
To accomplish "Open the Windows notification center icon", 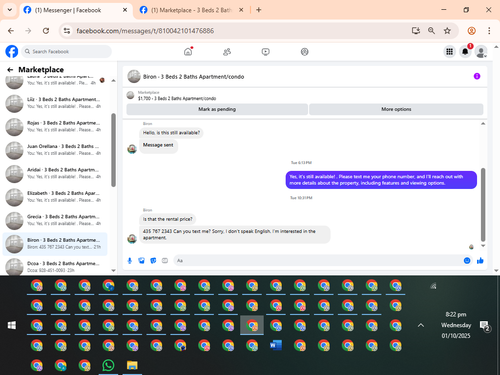I will pos(484,326).
